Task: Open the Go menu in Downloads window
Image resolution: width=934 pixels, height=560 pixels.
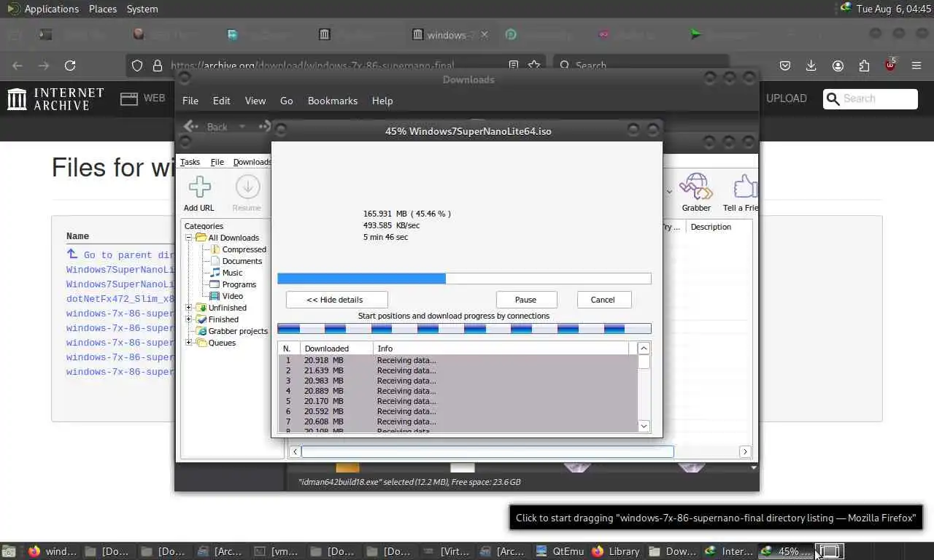Action: (x=287, y=101)
